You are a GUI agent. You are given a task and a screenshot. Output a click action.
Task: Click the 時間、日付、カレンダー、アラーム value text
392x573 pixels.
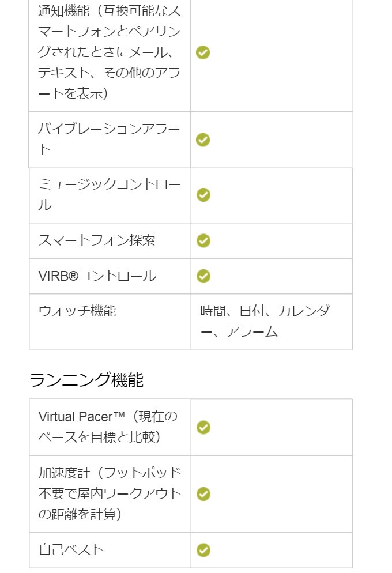(x=265, y=322)
